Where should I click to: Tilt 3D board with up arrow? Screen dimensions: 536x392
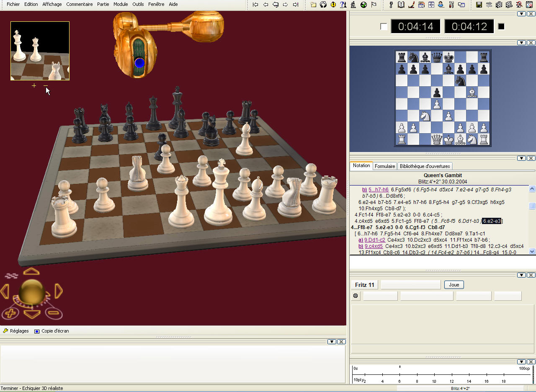point(31,272)
